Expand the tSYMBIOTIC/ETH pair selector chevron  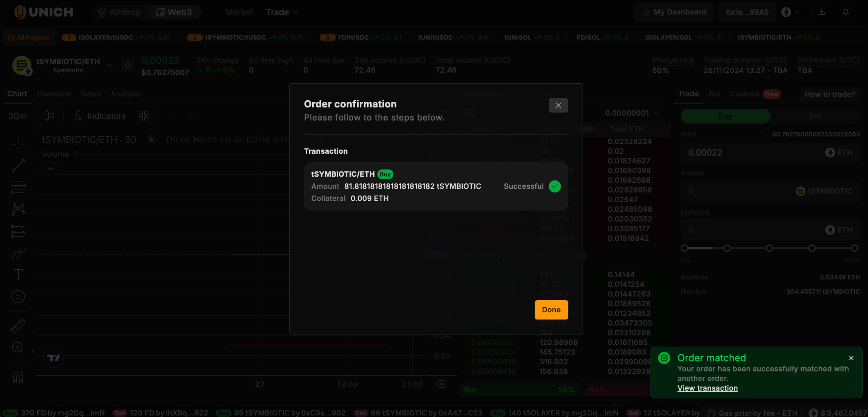pyautogui.click(x=110, y=66)
